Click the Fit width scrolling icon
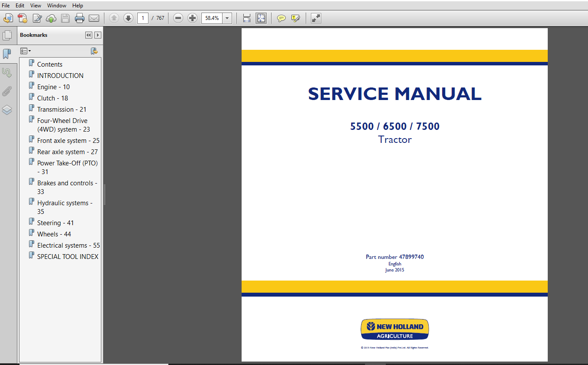 (247, 18)
